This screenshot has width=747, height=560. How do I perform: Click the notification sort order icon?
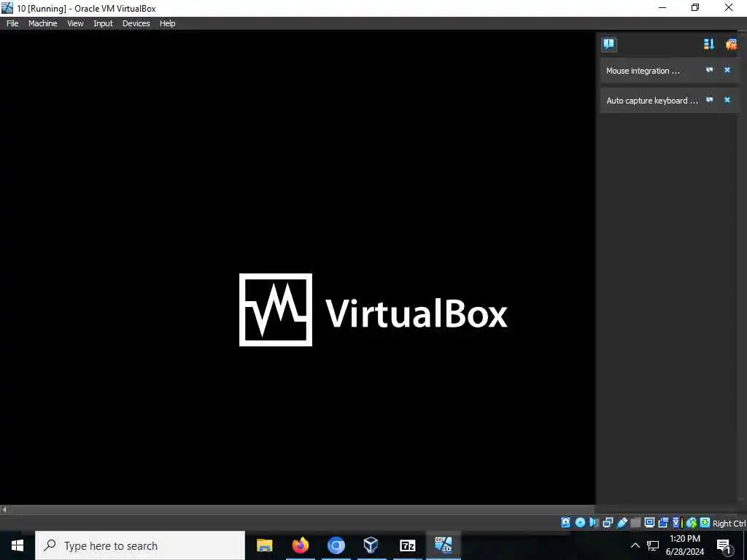[709, 44]
